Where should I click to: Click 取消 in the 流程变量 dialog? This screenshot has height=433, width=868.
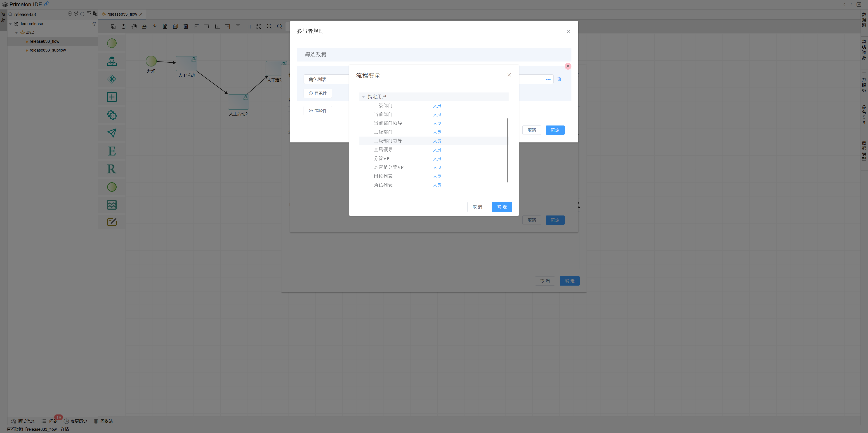(x=477, y=207)
